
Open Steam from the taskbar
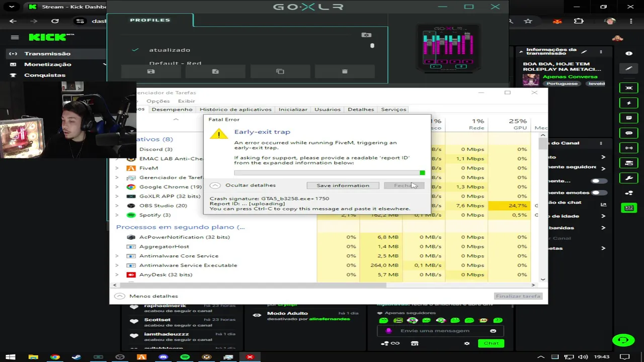[x=76, y=357]
